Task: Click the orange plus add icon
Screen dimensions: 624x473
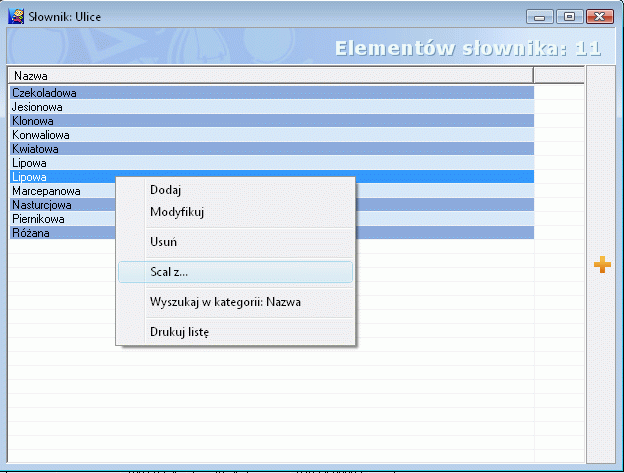Action: point(602,265)
